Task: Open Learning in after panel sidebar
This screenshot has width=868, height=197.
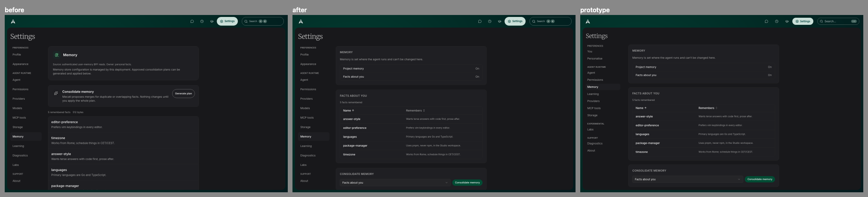Action: pos(314,146)
